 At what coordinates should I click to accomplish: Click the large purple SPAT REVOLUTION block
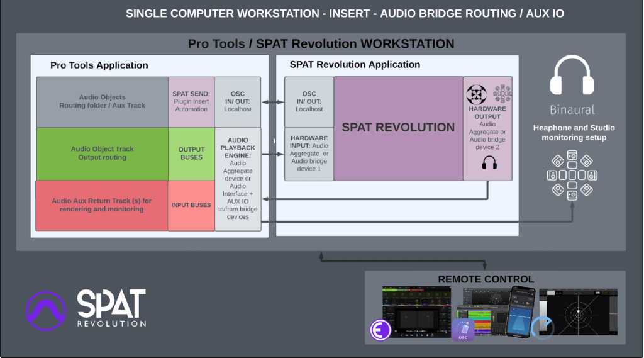pyautogui.click(x=398, y=128)
